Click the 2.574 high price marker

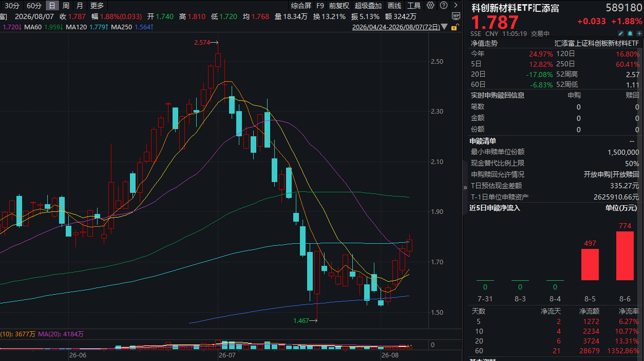(x=206, y=43)
